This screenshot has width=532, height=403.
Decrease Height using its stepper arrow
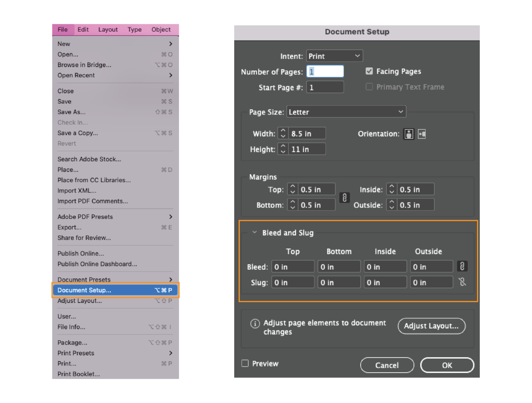click(283, 151)
